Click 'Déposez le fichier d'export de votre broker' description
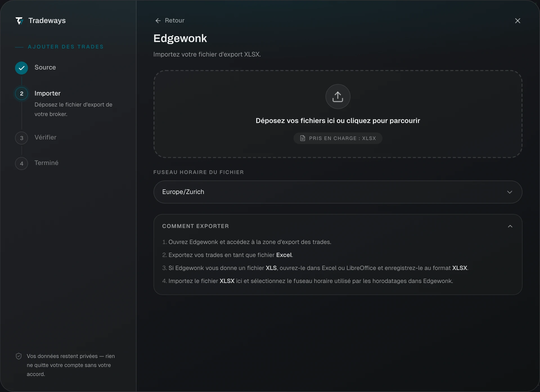The image size is (540, 392). [73, 109]
